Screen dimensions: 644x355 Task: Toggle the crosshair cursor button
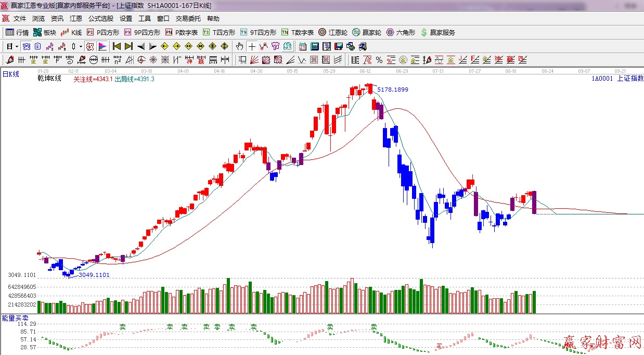[252, 46]
